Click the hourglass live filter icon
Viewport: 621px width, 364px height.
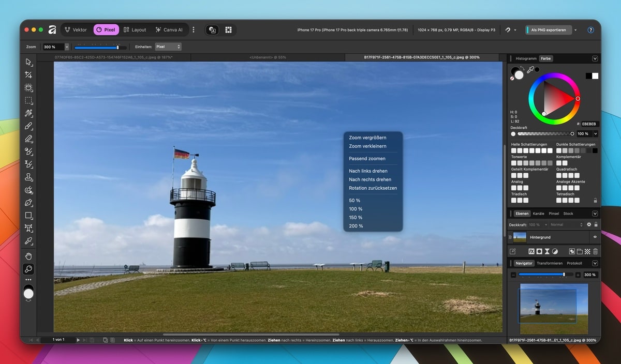[547, 251]
